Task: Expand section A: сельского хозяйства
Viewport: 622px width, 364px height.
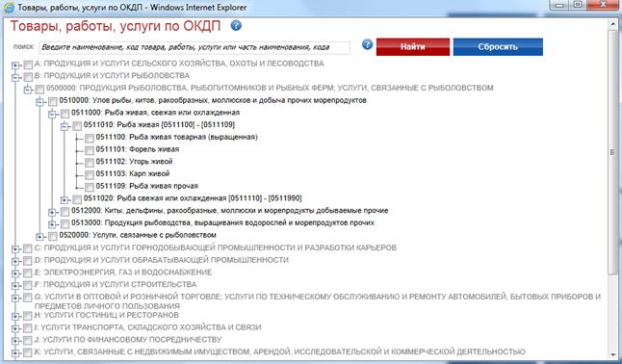Action: point(15,65)
